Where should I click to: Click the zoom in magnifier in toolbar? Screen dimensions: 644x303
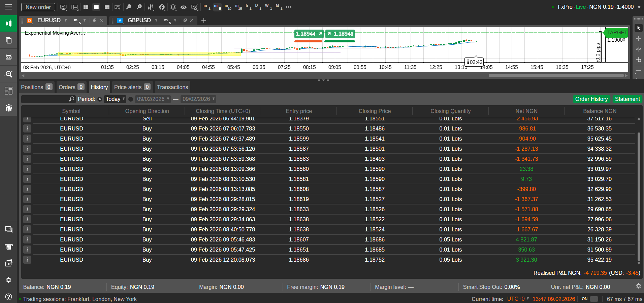[139, 7]
